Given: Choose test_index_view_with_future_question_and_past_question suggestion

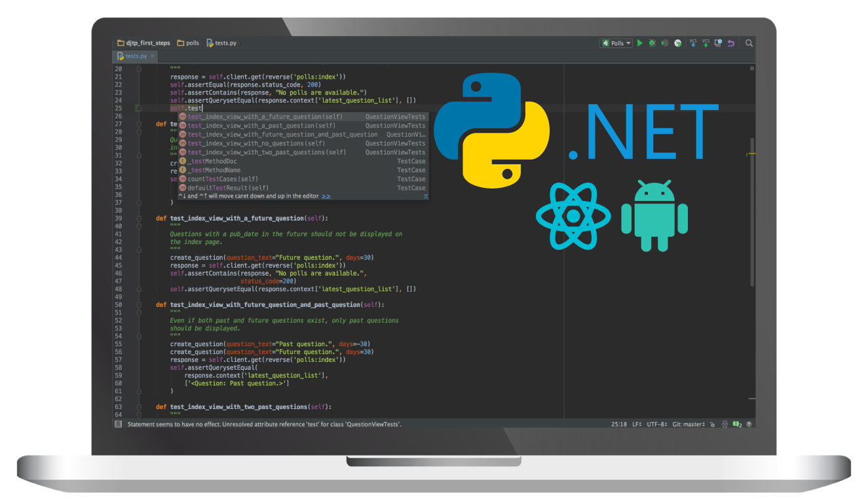Looking at the screenshot, I should tap(303, 134).
